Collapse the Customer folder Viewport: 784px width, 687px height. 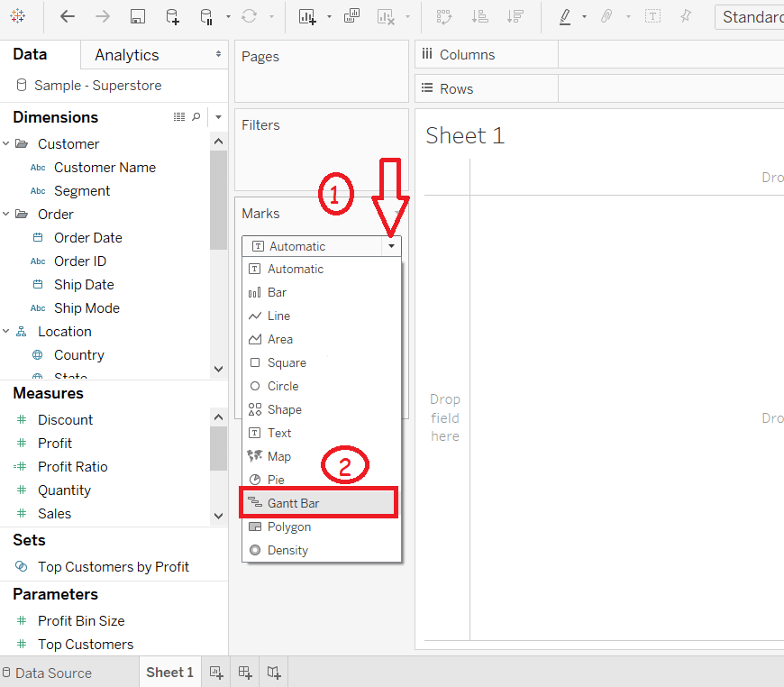[6, 143]
